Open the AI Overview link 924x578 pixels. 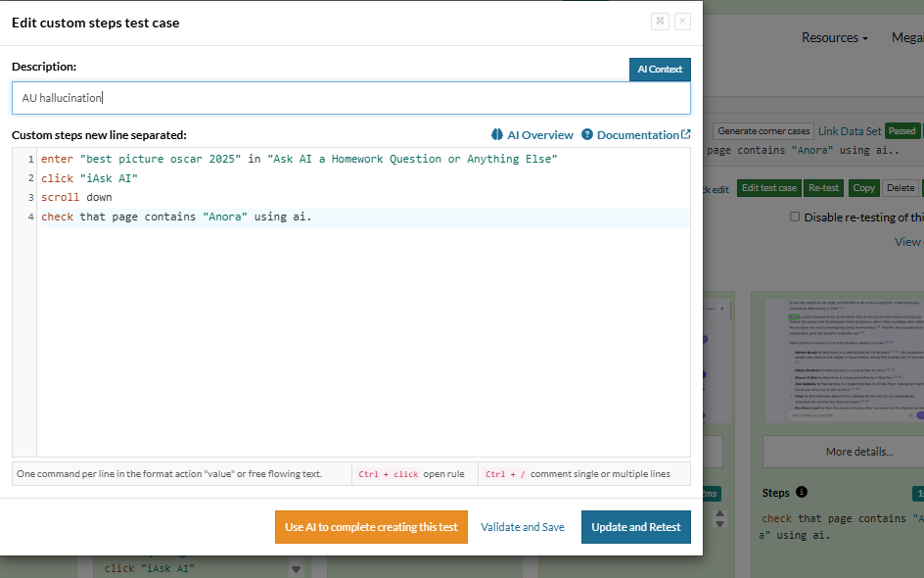click(539, 135)
